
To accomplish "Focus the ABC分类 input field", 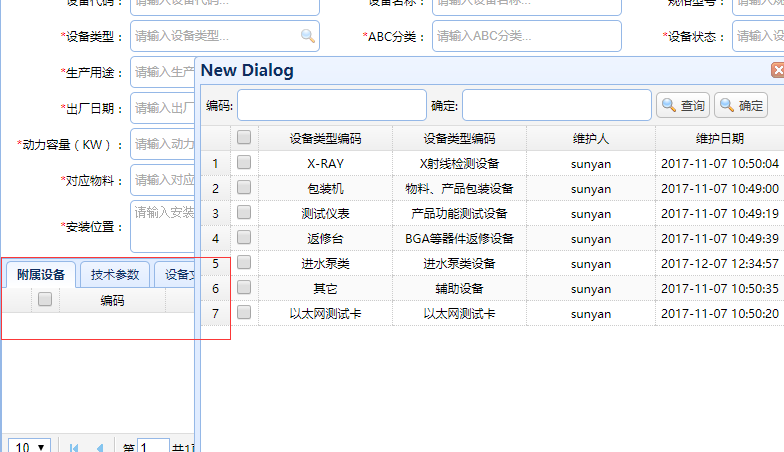I will coord(526,36).
